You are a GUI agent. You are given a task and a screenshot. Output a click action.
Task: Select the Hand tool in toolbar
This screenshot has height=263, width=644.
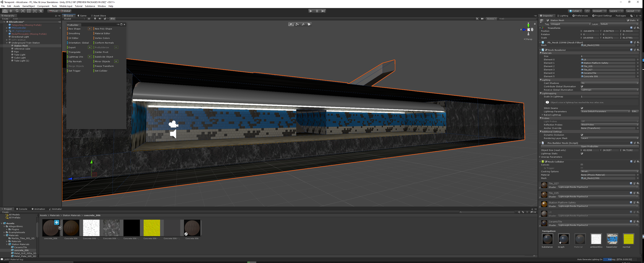pyautogui.click(x=5, y=11)
